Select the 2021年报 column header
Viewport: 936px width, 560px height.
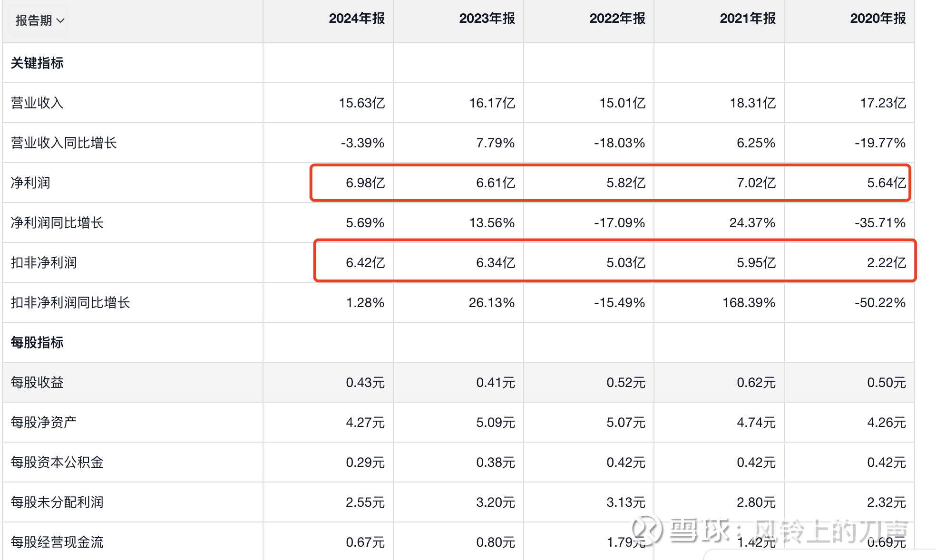(x=747, y=19)
